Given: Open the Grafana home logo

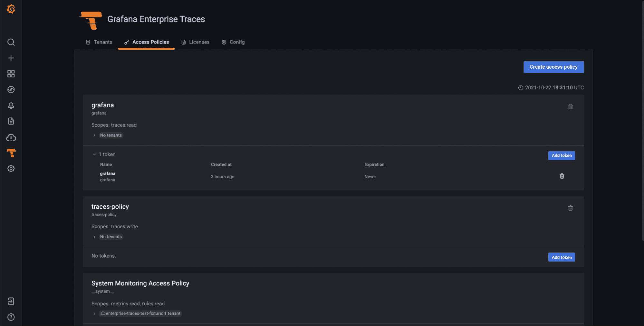Looking at the screenshot, I should [11, 9].
